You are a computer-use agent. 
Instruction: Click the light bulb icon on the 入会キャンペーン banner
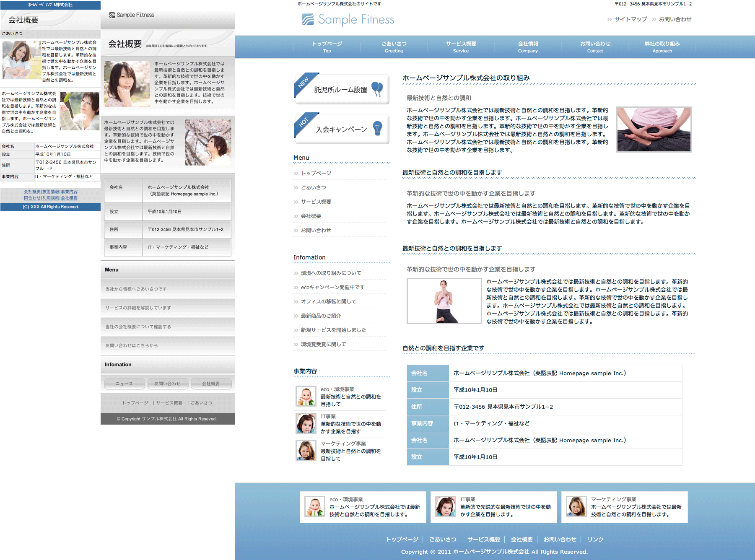coord(377,128)
